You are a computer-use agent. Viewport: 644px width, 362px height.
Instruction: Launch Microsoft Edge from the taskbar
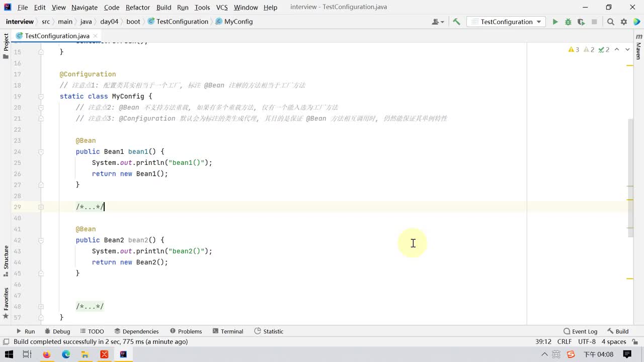point(66,354)
